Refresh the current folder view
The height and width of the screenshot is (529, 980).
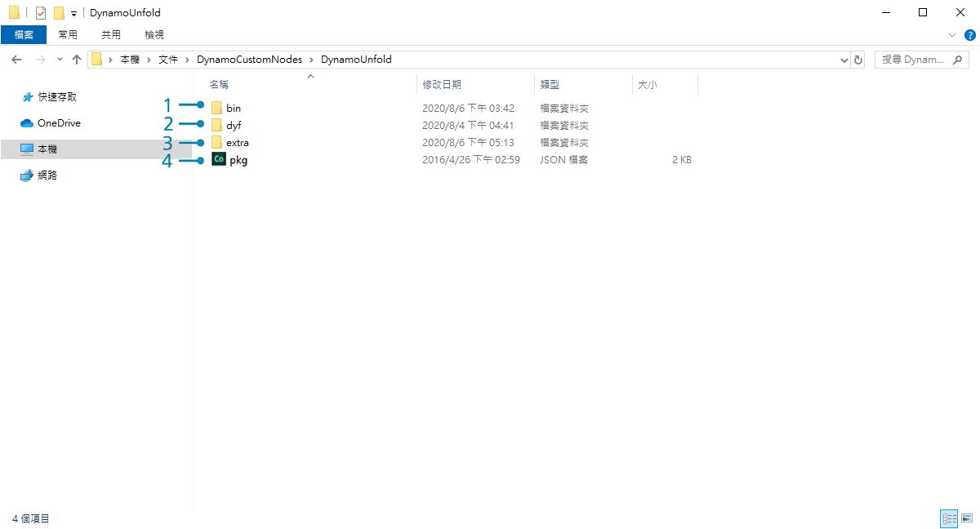858,60
